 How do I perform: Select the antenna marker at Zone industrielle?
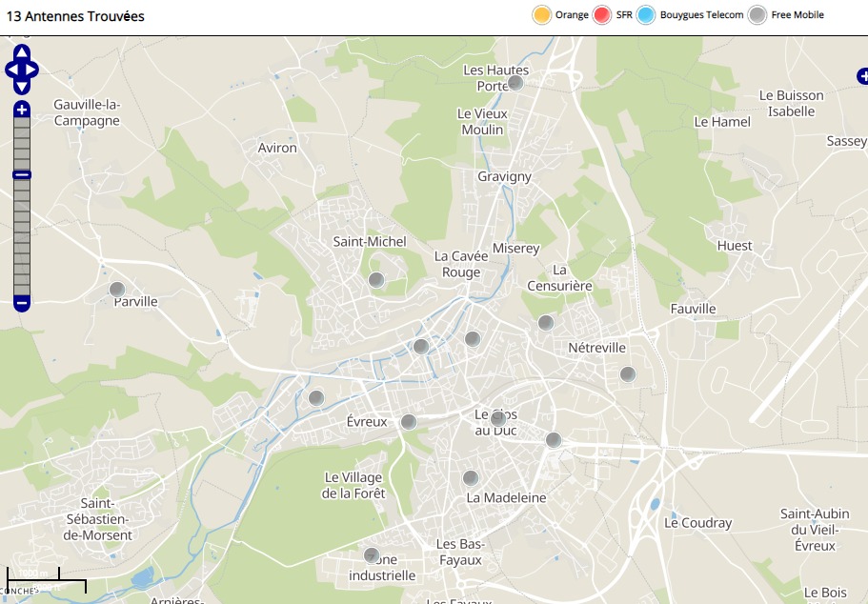[372, 555]
